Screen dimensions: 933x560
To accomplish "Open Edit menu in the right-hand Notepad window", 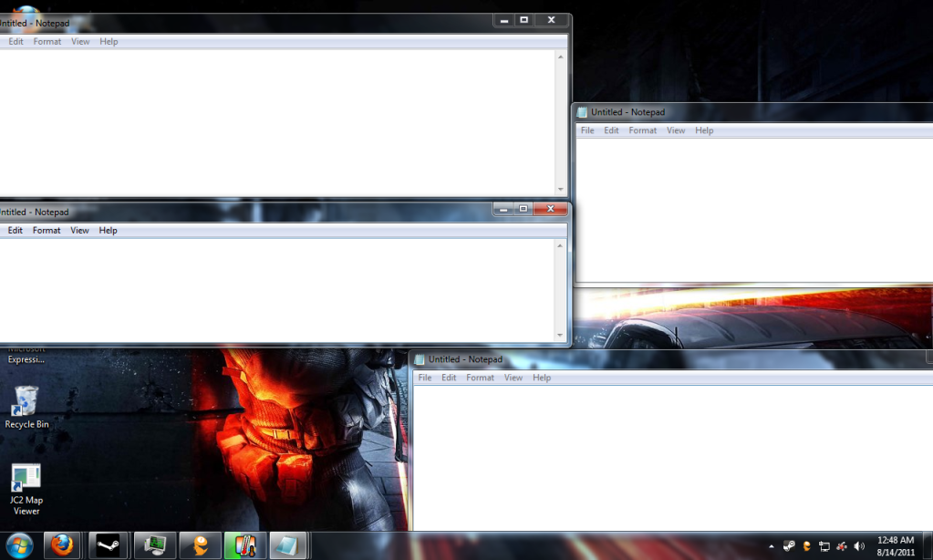I will [611, 130].
